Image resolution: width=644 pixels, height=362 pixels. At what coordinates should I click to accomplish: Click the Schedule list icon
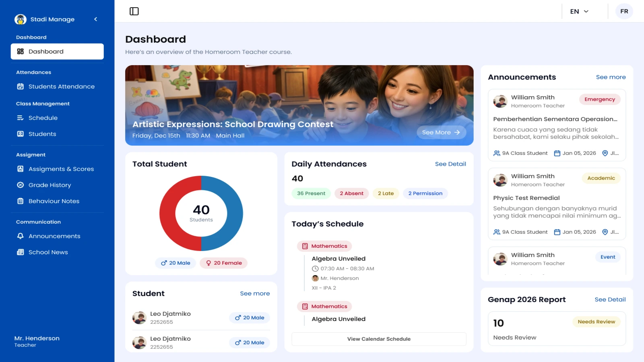coord(21,118)
